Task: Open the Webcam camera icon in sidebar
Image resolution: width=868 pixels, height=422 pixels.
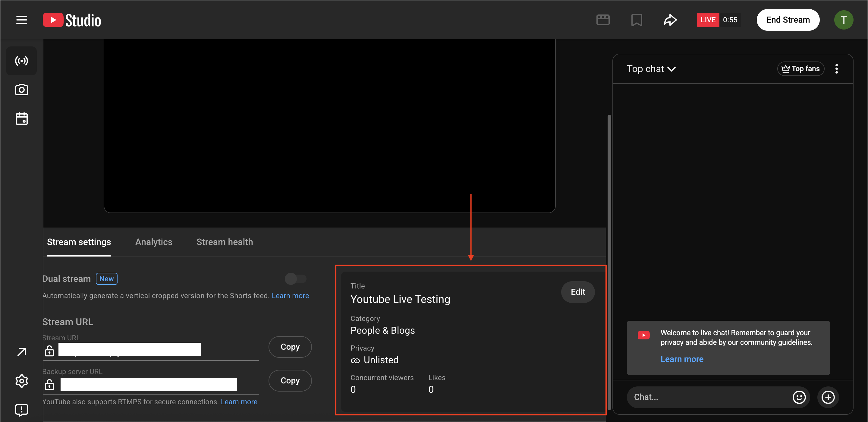Action: click(x=22, y=90)
